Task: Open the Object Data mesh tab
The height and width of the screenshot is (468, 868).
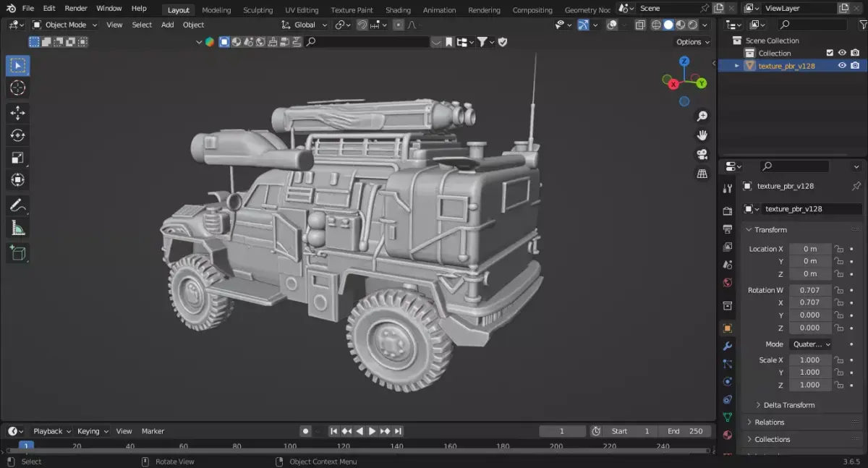Action: click(728, 417)
